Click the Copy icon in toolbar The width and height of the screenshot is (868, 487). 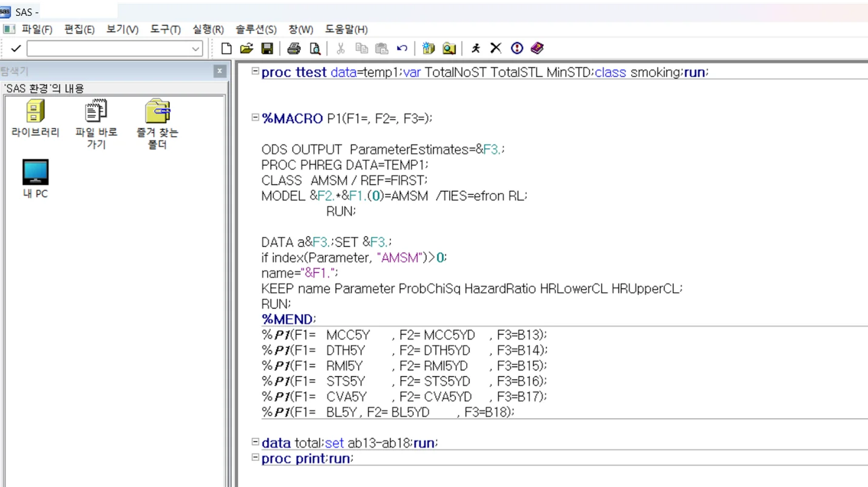(x=361, y=49)
